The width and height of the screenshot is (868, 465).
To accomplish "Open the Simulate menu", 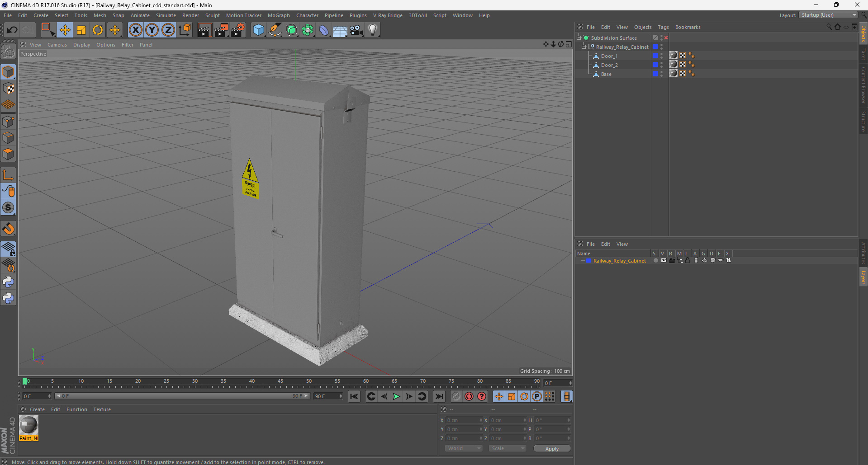I will coord(166,15).
